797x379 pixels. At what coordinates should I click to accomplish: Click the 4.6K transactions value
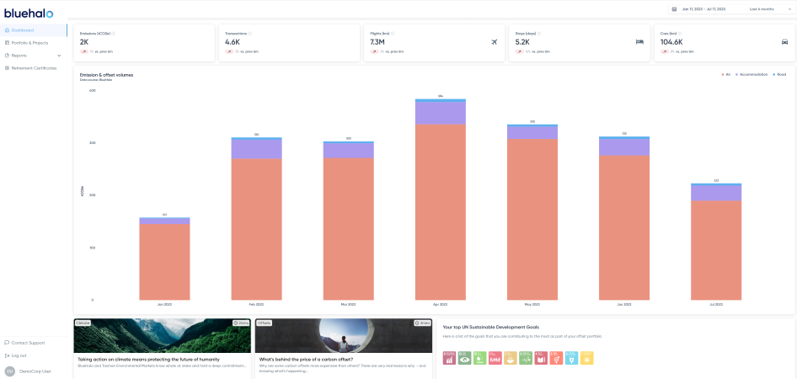(x=232, y=42)
